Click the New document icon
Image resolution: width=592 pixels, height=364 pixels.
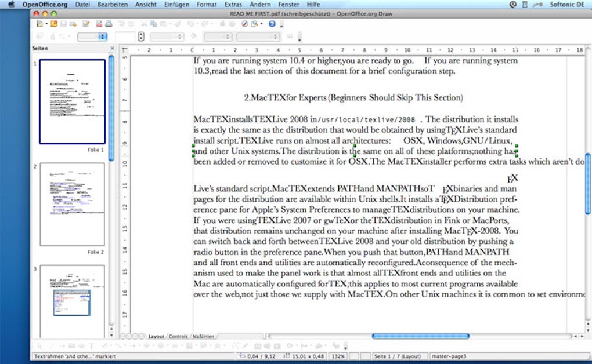(39, 24)
